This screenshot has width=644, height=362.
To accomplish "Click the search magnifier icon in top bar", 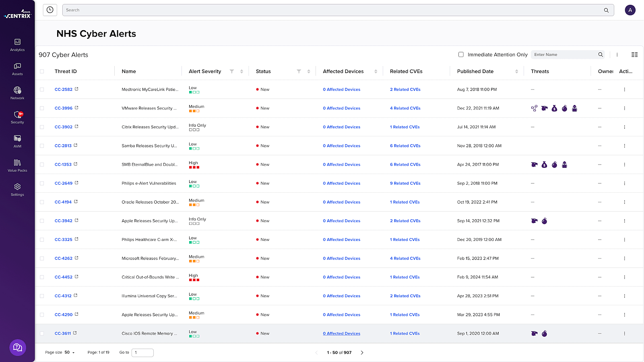I will click(x=606, y=10).
